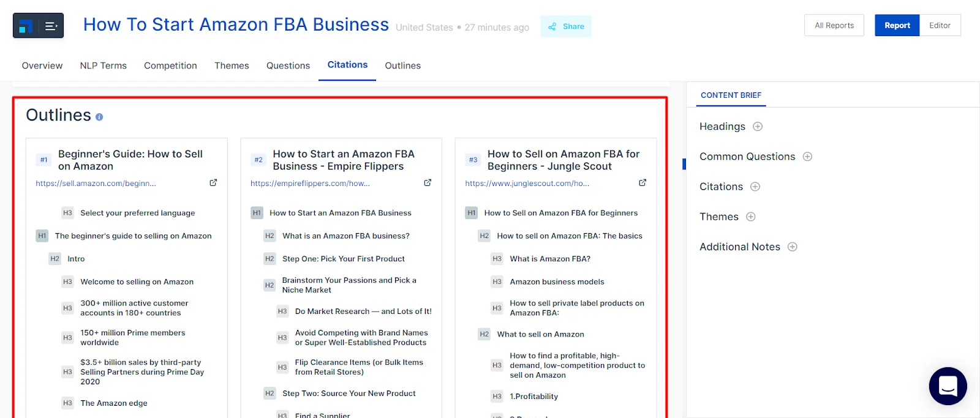Add Citations with the plus icon
980x418 pixels.
click(755, 187)
